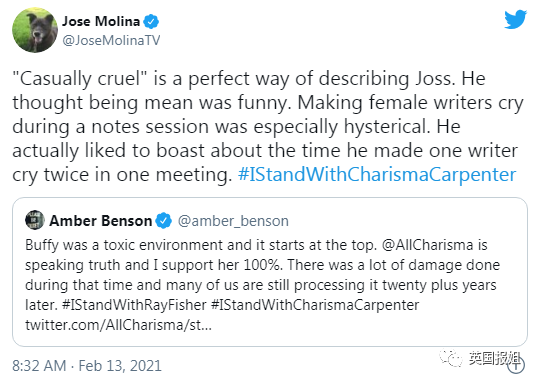Open the Amber Benson display name
The height and width of the screenshot is (382, 537).
click(x=101, y=221)
